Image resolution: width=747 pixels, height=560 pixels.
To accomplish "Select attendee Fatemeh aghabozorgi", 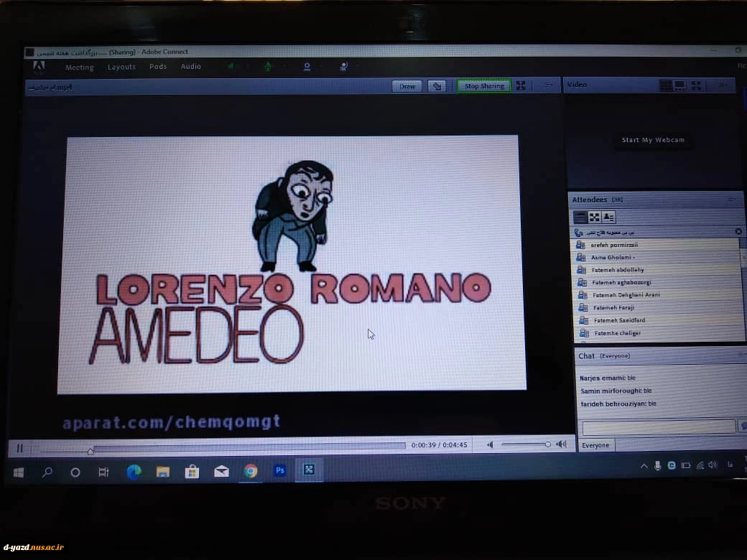I will tap(657, 282).
